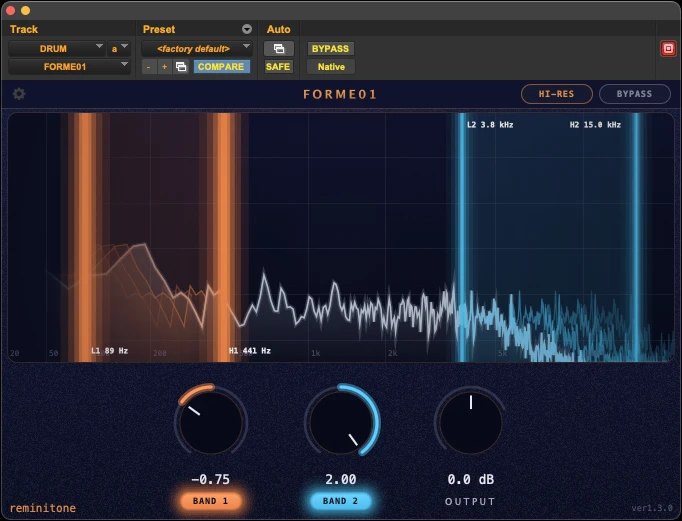
Task: Toggle the Pro Tools header BYPASS button
Action: tap(331, 48)
